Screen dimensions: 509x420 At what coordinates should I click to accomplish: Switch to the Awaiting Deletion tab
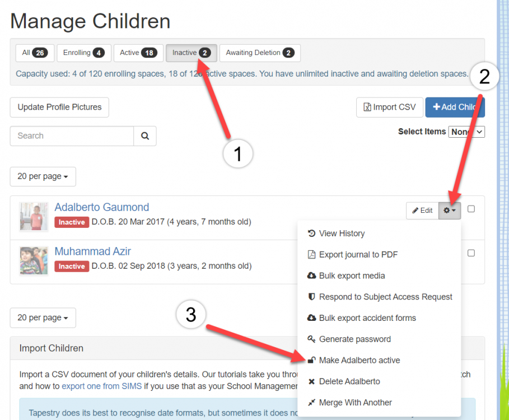(260, 53)
